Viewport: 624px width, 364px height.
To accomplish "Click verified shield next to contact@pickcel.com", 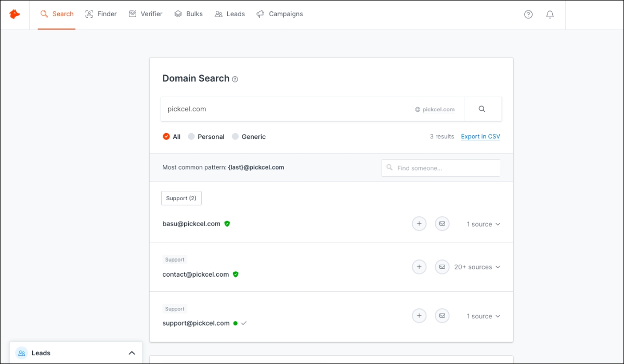I will coord(236,274).
